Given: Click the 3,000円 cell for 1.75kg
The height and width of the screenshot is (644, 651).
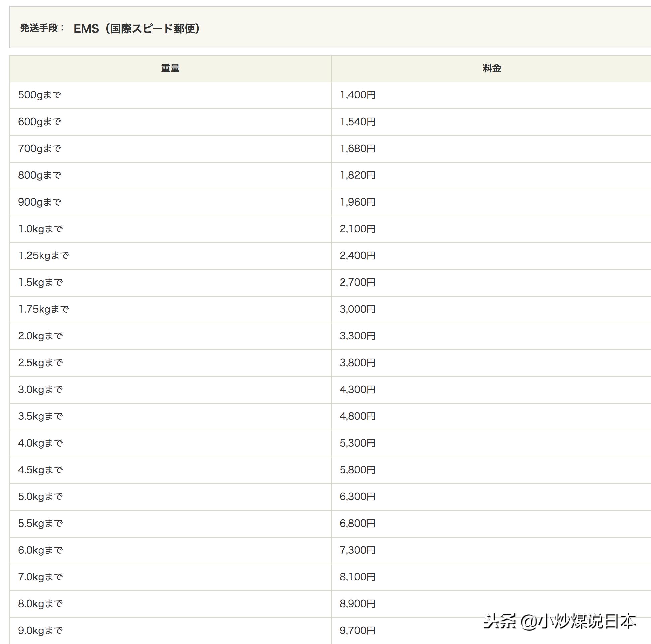Looking at the screenshot, I should (x=358, y=309).
